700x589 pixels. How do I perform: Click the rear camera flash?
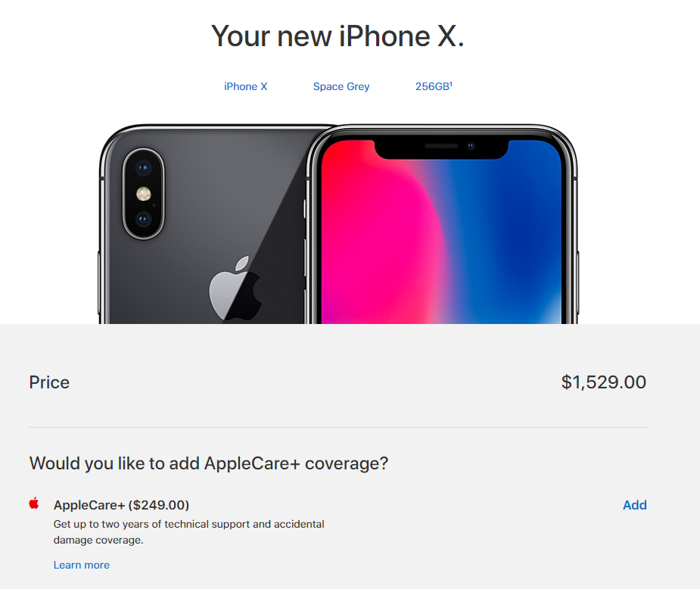point(143,194)
